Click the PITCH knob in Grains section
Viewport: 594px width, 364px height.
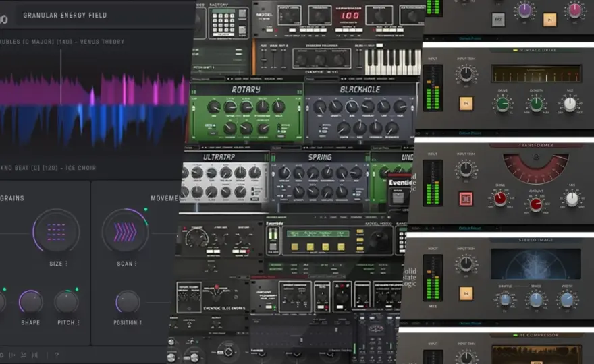pyautogui.click(x=66, y=301)
